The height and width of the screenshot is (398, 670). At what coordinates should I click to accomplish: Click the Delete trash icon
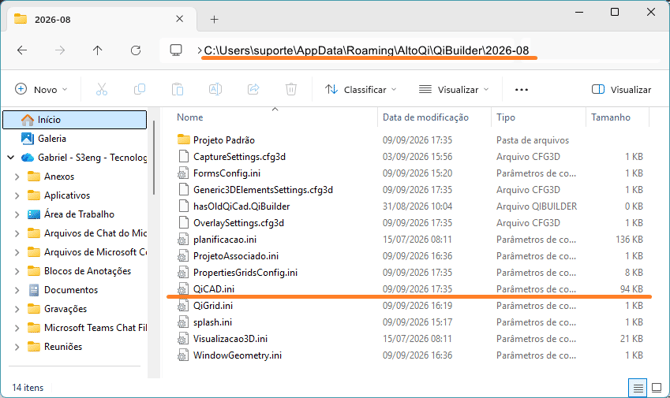point(291,89)
